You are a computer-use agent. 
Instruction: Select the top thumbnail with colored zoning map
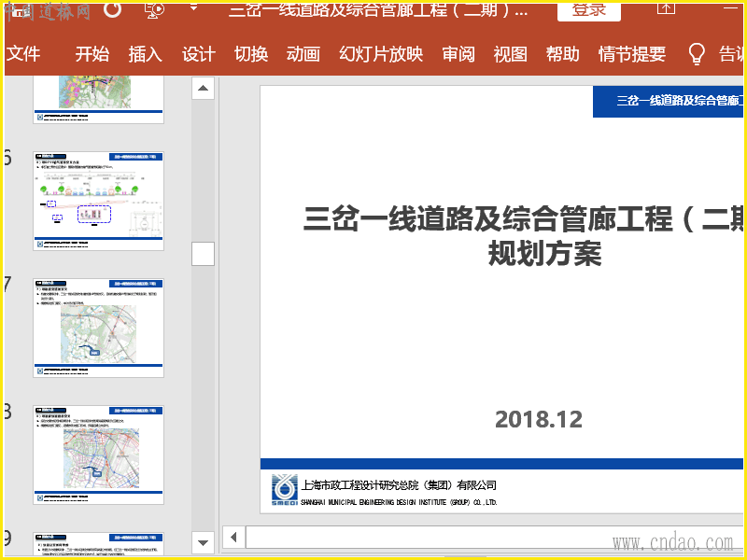tap(99, 100)
